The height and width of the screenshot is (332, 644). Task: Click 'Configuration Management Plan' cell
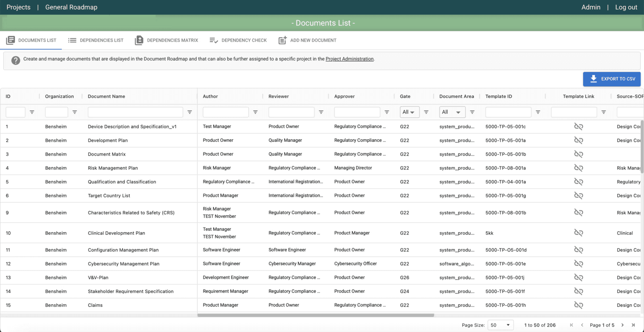pyautogui.click(x=123, y=250)
